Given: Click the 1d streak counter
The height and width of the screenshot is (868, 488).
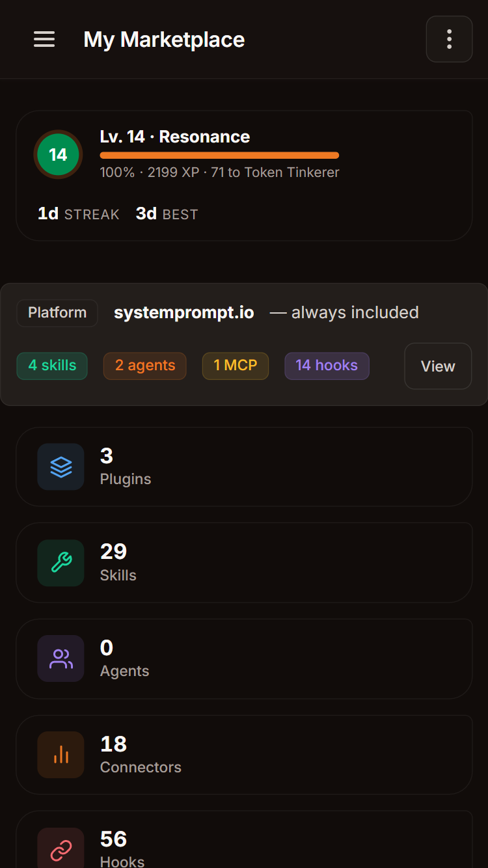Looking at the screenshot, I should [78, 214].
